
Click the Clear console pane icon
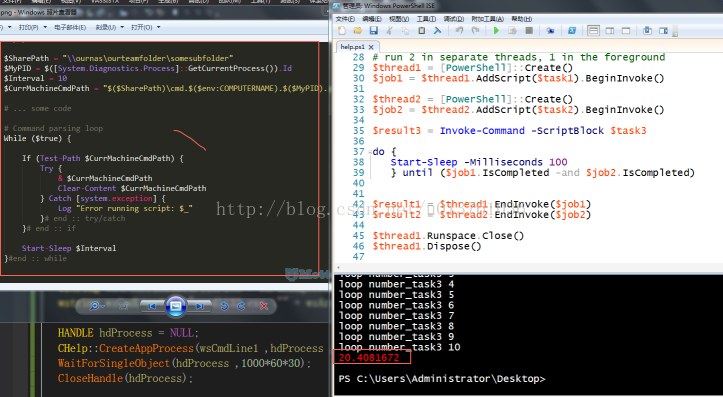coord(438,30)
